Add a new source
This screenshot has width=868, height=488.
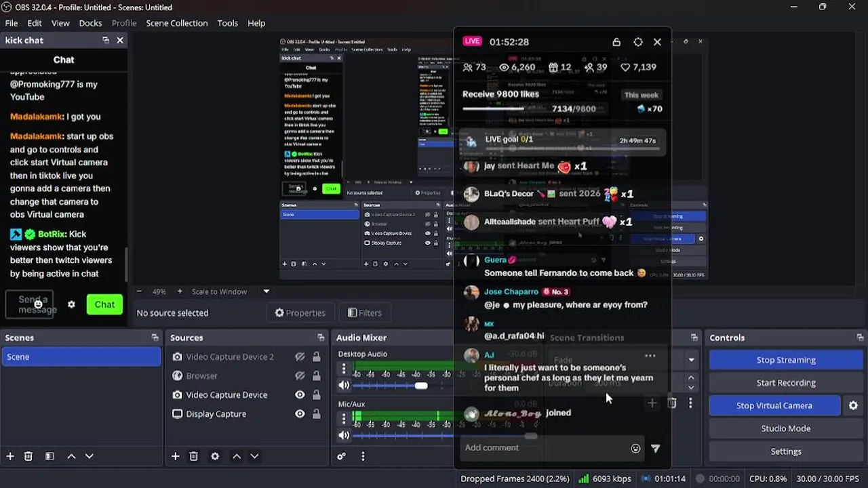(x=175, y=456)
